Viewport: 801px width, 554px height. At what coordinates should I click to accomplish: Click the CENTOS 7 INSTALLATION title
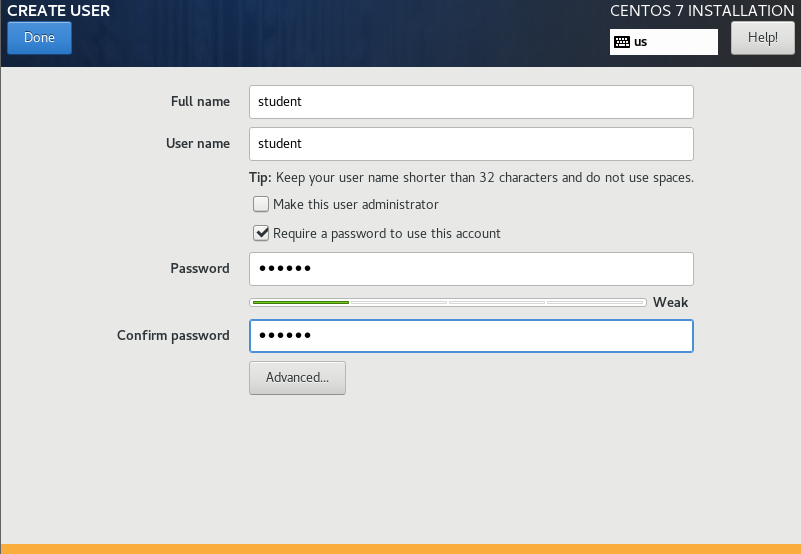(x=702, y=11)
